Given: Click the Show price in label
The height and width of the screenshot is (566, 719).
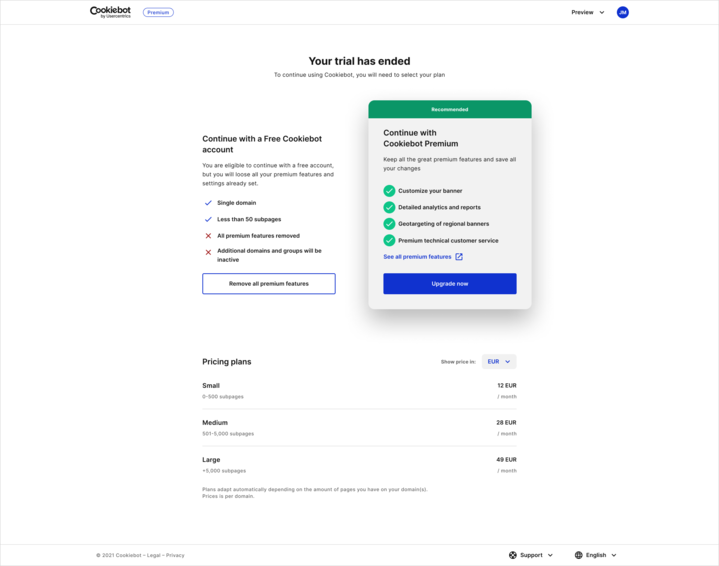Looking at the screenshot, I should pos(458,362).
